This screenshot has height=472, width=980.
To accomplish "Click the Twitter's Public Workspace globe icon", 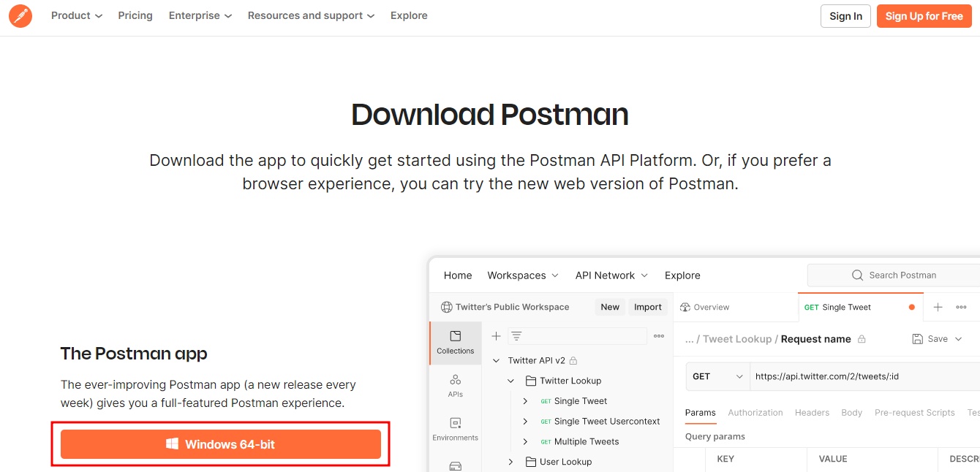I will click(x=447, y=307).
